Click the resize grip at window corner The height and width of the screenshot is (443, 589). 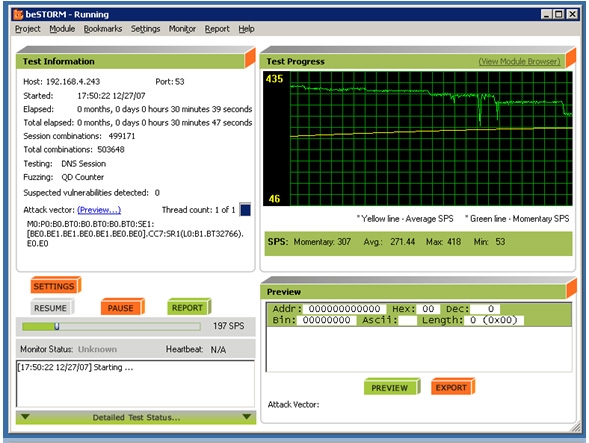point(575,428)
